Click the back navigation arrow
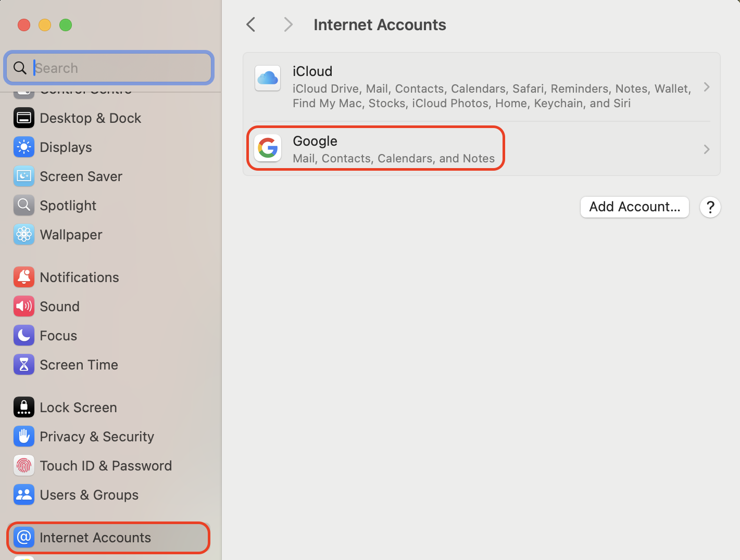 point(250,24)
